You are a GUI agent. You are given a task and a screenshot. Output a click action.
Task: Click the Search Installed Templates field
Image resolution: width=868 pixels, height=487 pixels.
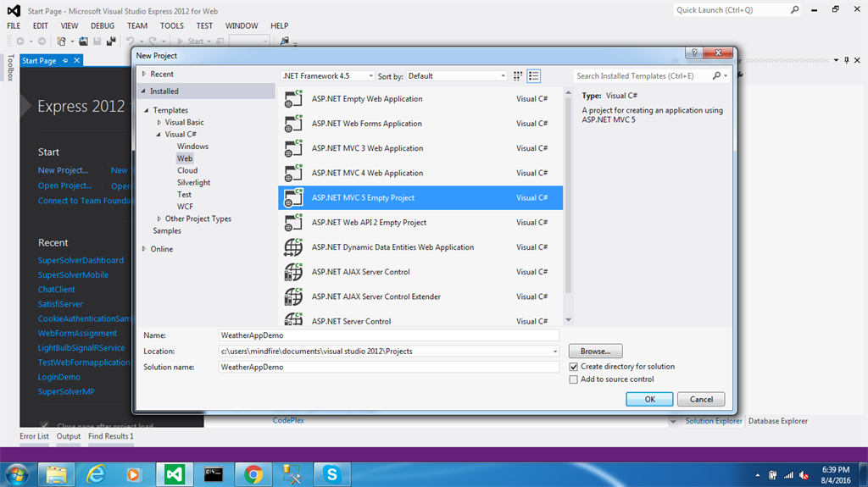click(x=643, y=76)
